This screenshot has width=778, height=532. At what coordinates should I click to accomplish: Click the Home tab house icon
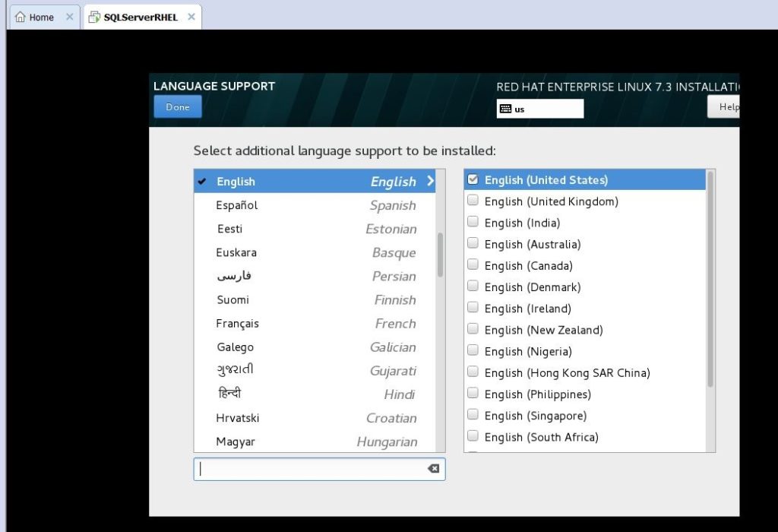pyautogui.click(x=21, y=17)
